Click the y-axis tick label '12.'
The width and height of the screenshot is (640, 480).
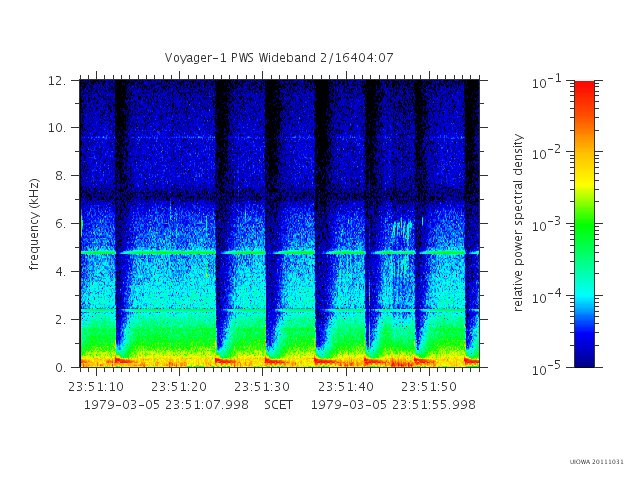(57, 81)
